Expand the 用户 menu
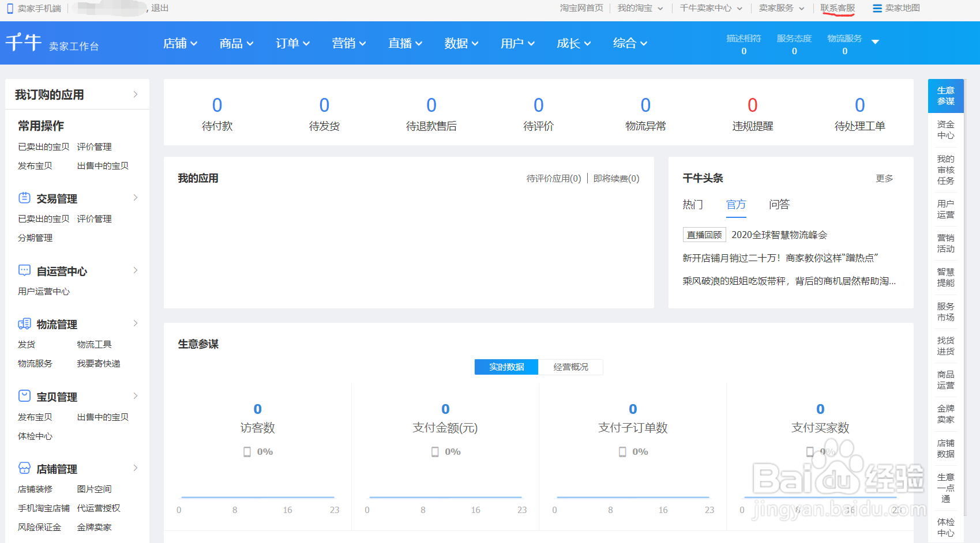The image size is (980, 543). pyautogui.click(x=517, y=43)
